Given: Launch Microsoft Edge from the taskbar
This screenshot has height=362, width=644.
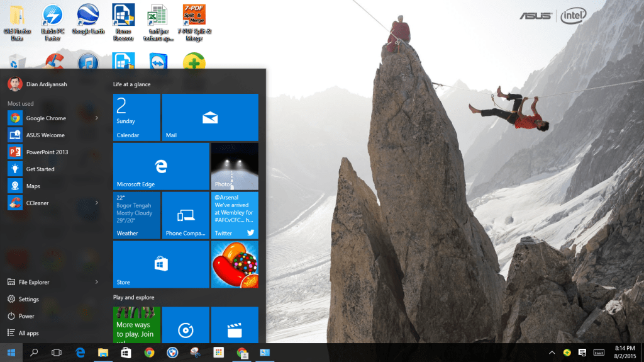Looking at the screenshot, I should (x=80, y=353).
